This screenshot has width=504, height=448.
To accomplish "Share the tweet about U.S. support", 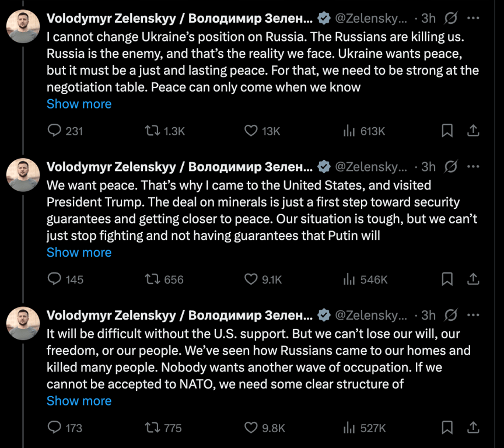I will (474, 428).
